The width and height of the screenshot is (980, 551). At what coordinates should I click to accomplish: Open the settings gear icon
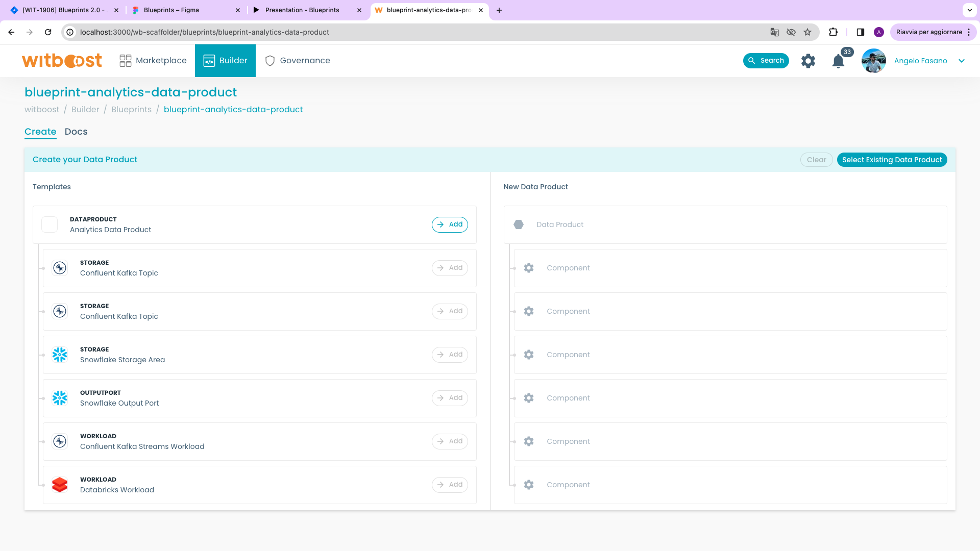pyautogui.click(x=808, y=61)
